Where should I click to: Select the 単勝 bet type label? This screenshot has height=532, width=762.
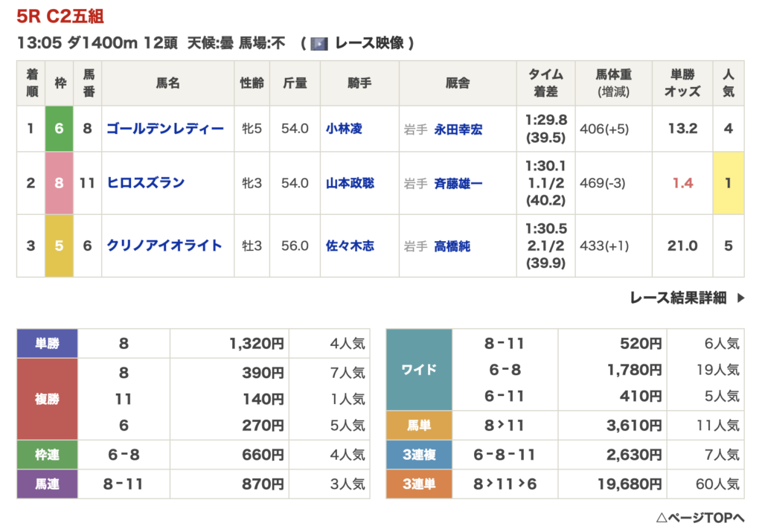coord(47,344)
